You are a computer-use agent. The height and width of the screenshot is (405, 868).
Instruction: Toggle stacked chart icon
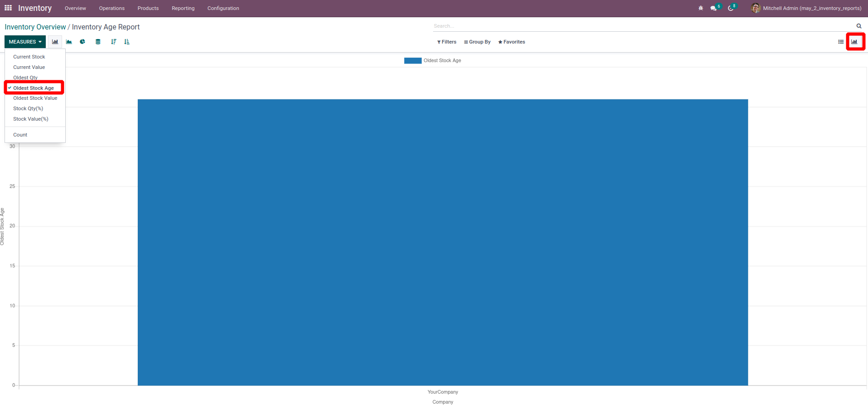[x=98, y=42]
